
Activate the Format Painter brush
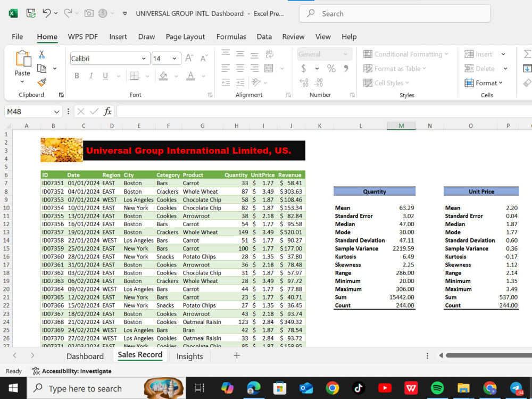tap(41, 82)
